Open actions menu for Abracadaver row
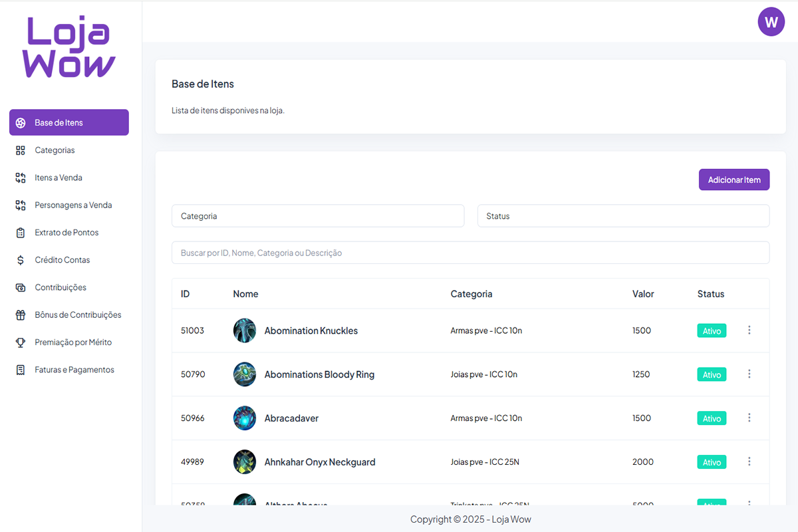The width and height of the screenshot is (798, 532). [x=749, y=418]
